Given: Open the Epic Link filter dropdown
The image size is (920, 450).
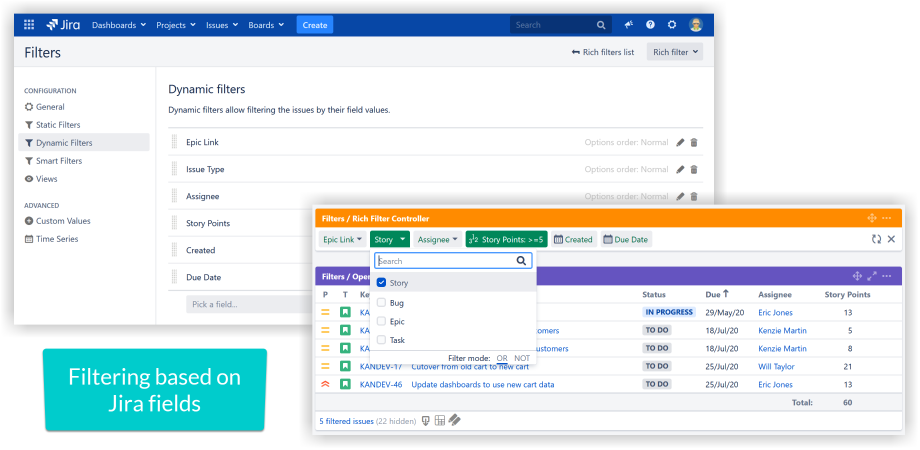Looking at the screenshot, I should point(342,239).
